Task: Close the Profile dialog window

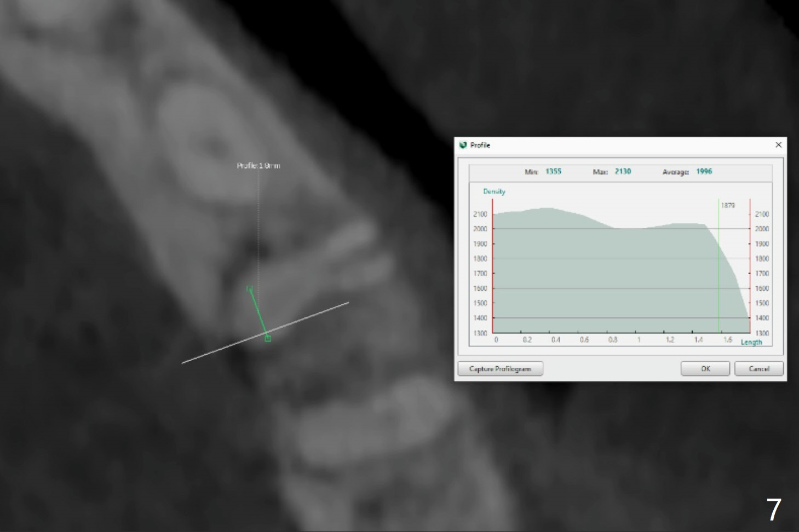Action: pos(778,145)
